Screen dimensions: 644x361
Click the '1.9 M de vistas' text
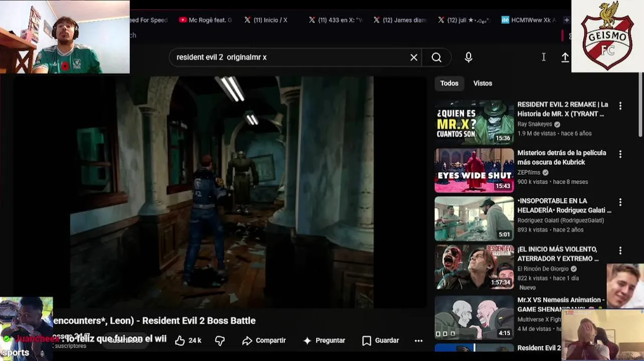[x=536, y=133]
